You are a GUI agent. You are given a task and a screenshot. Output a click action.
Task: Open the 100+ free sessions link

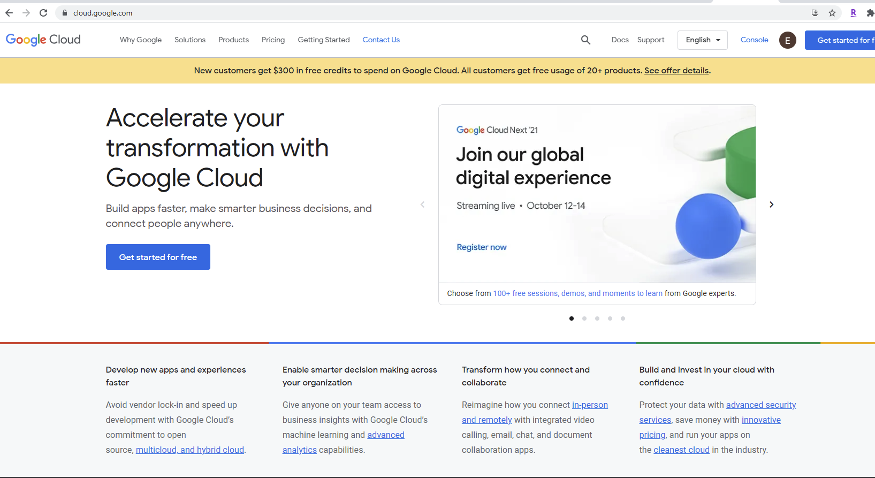(578, 293)
